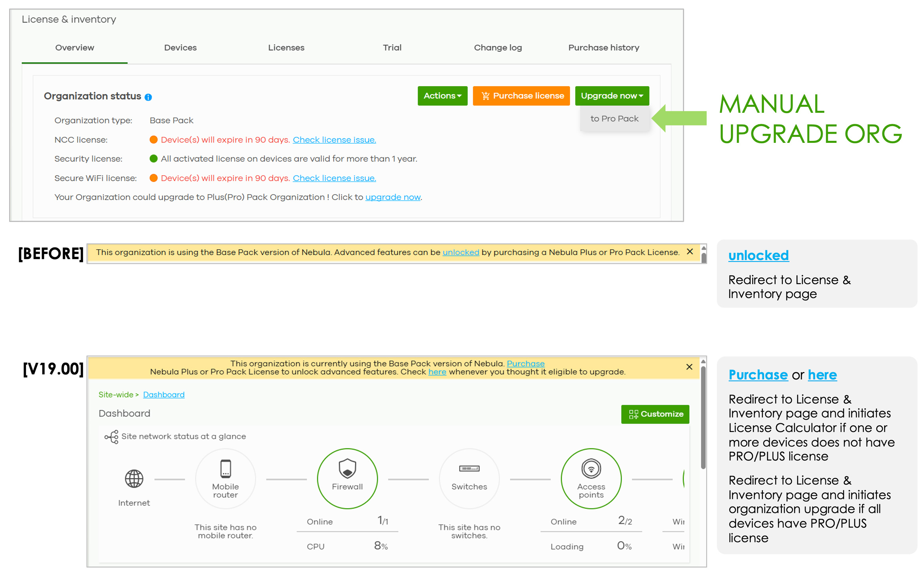Dismiss the V19.00 yellow banner with X

pos(689,367)
